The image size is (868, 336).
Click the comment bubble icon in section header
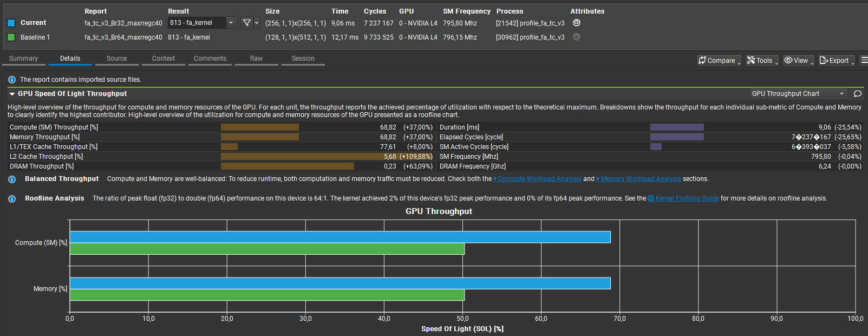point(857,94)
